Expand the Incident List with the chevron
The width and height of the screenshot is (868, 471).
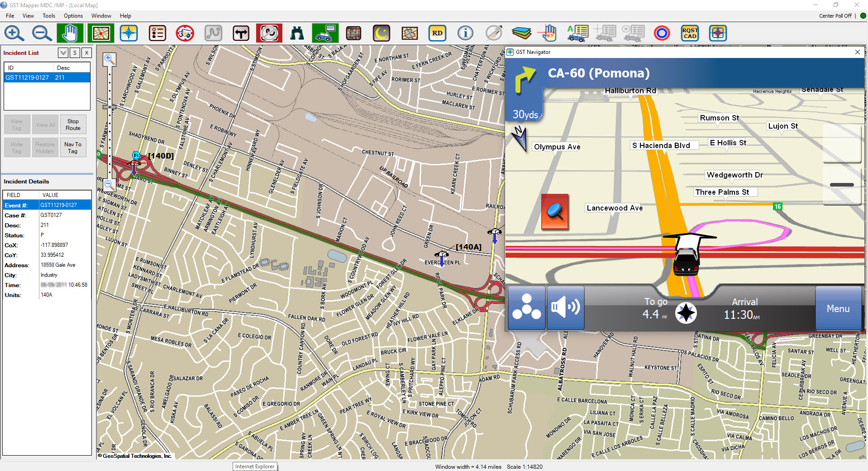63,53
